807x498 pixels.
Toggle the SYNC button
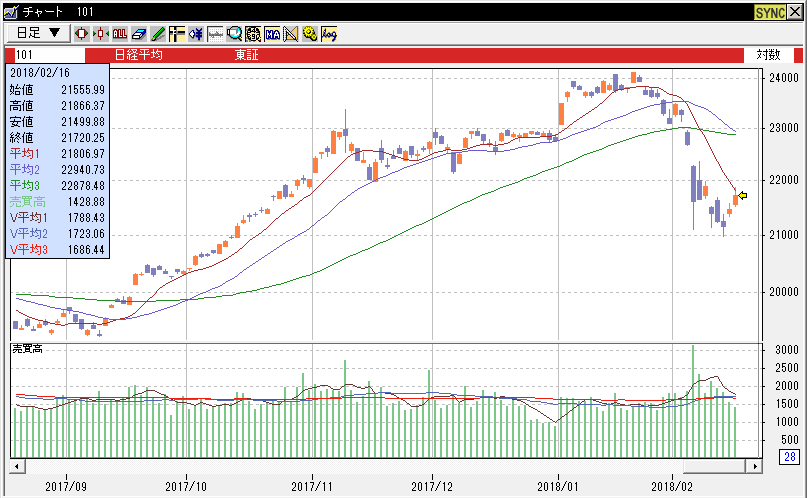point(770,12)
